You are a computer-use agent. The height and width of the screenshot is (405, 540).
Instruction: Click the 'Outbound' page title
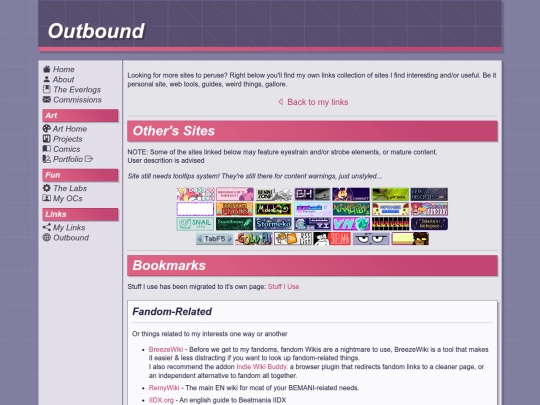click(x=96, y=31)
